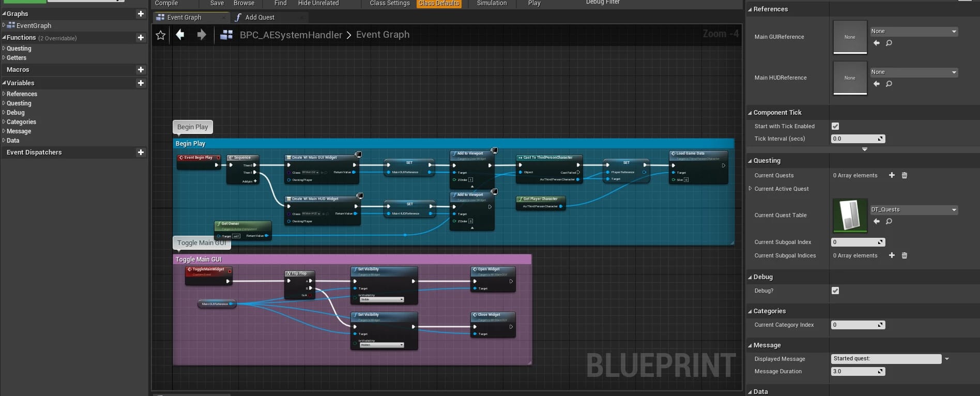Expand the References variables category

pyautogui.click(x=4, y=94)
